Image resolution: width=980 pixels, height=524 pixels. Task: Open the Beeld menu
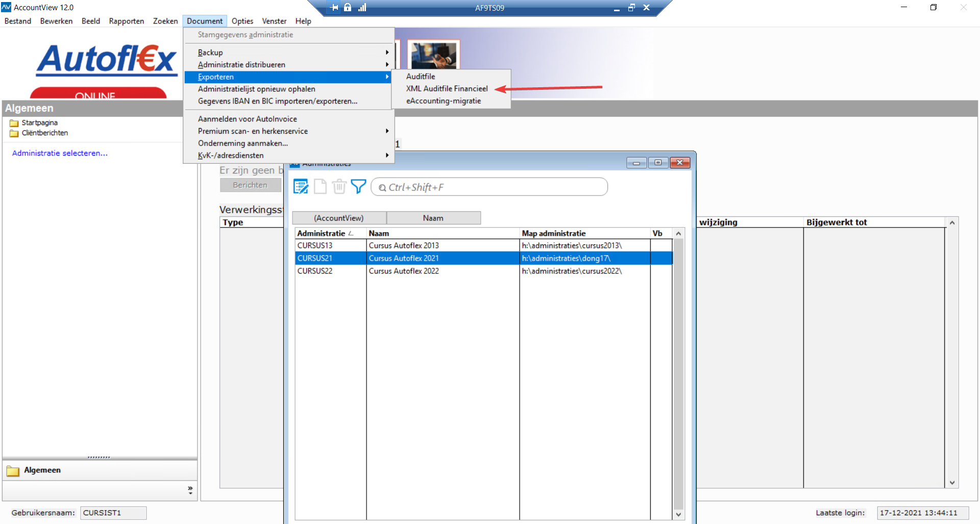[x=91, y=21]
